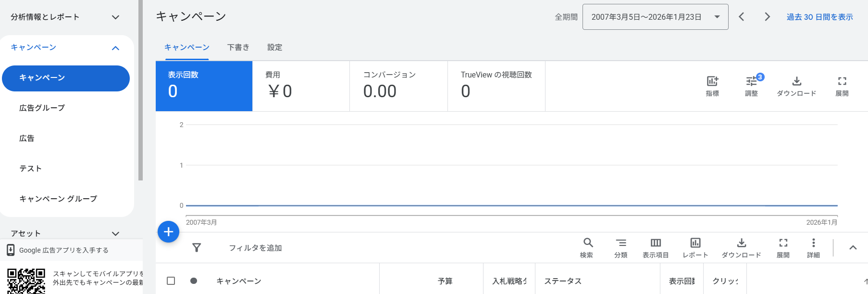Click the status dot column header
868x294 pixels.
194,281
